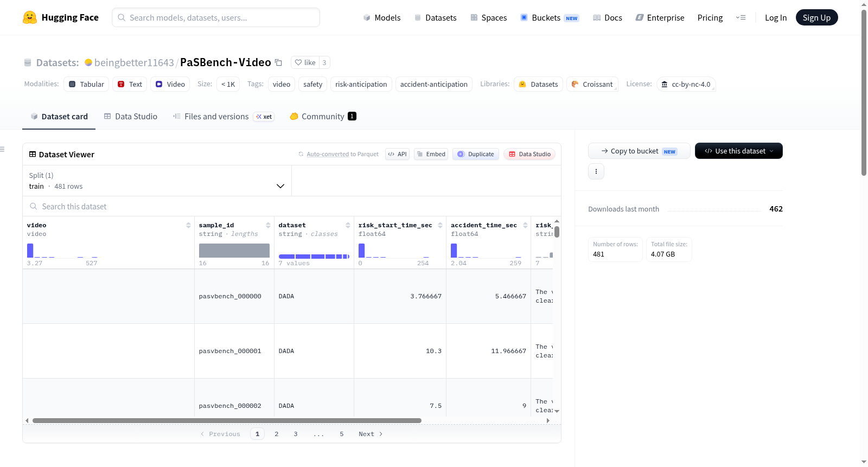Click the heart like button
The height and width of the screenshot is (467, 868).
pyautogui.click(x=305, y=62)
